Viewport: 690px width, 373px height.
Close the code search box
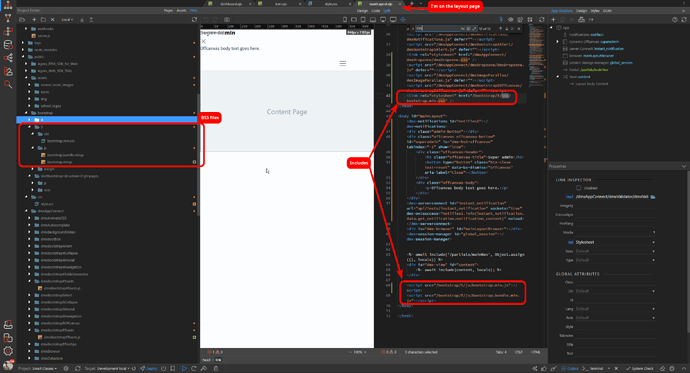tap(519, 29)
